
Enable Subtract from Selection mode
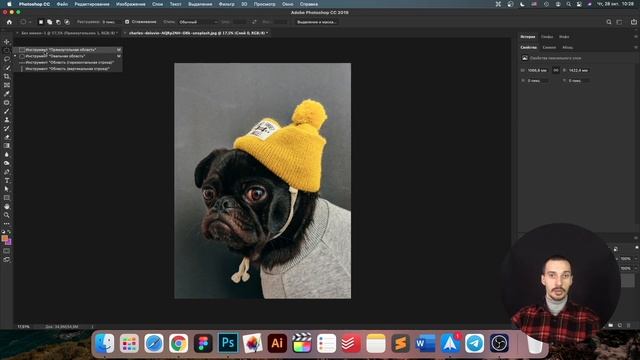pyautogui.click(x=58, y=22)
